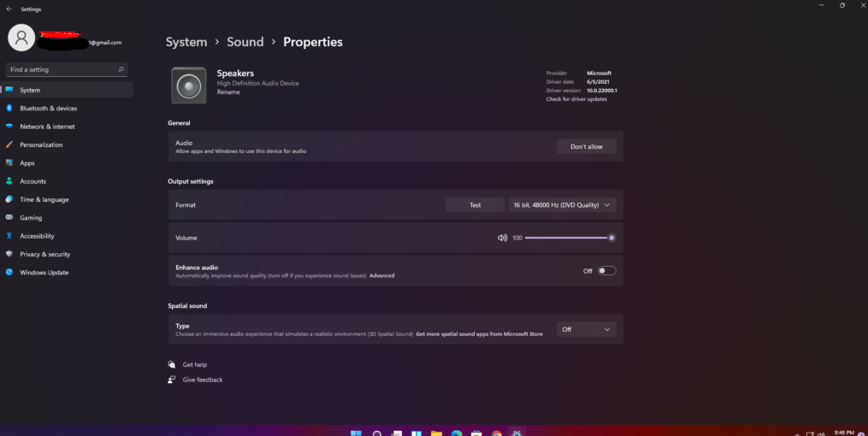The width and height of the screenshot is (868, 436).
Task: Open Windows Start from the taskbar
Action: [356, 433]
